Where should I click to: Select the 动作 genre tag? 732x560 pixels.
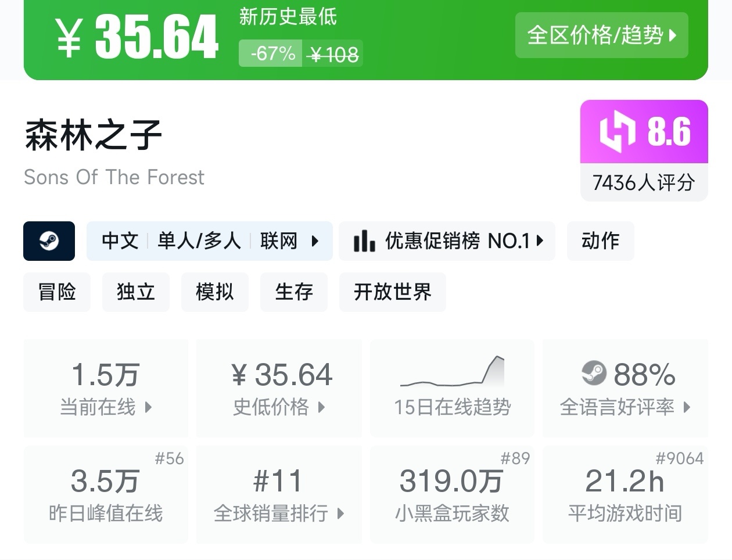point(600,240)
